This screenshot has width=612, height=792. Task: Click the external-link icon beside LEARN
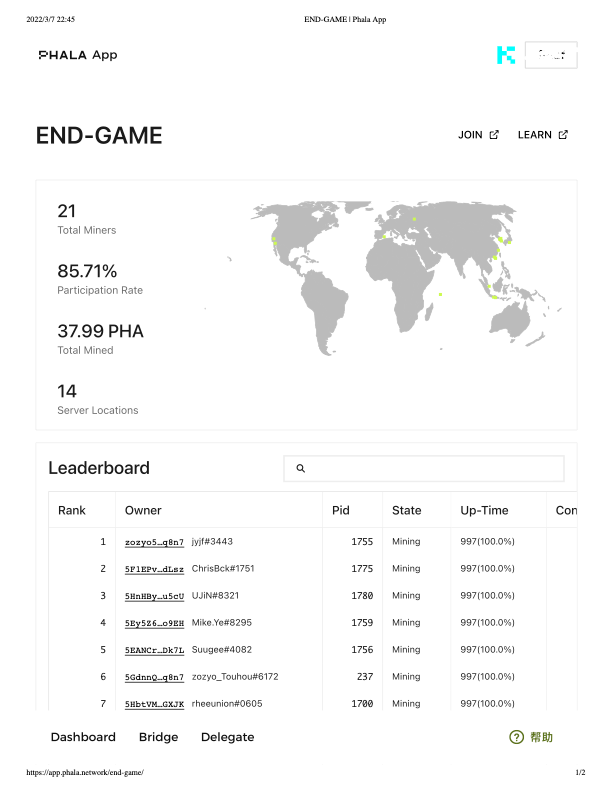[x=563, y=135]
